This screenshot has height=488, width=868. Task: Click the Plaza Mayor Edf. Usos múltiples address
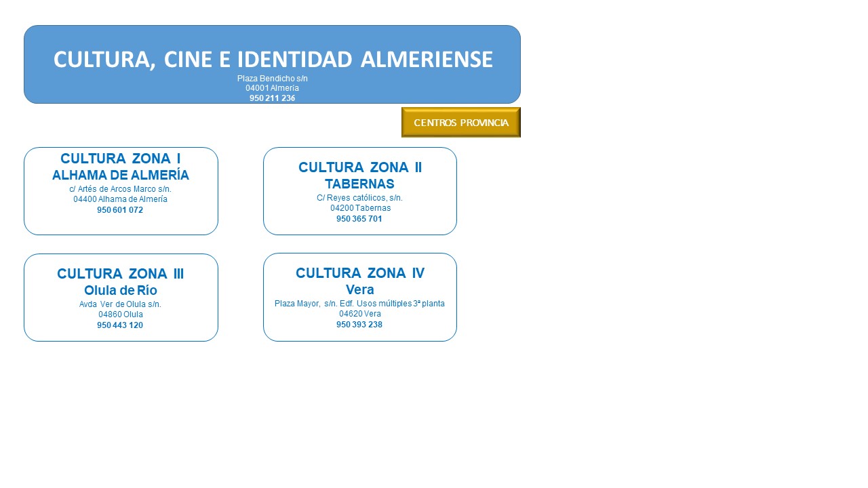point(359,304)
